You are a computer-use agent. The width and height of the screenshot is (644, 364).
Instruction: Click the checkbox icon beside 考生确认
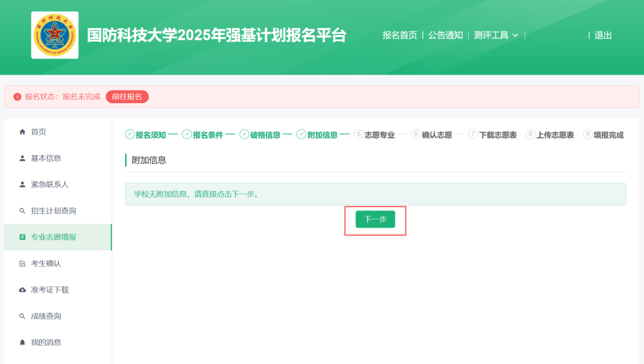(22, 263)
